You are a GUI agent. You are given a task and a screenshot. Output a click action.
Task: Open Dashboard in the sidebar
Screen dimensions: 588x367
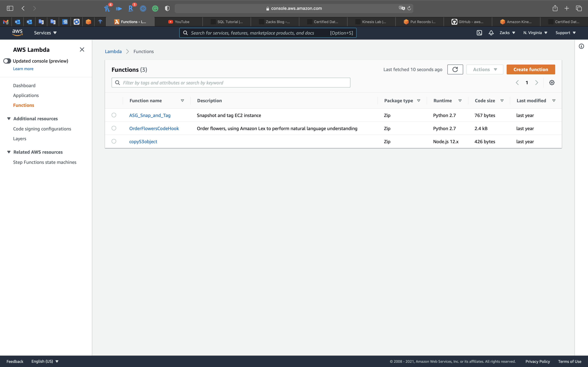(x=24, y=85)
